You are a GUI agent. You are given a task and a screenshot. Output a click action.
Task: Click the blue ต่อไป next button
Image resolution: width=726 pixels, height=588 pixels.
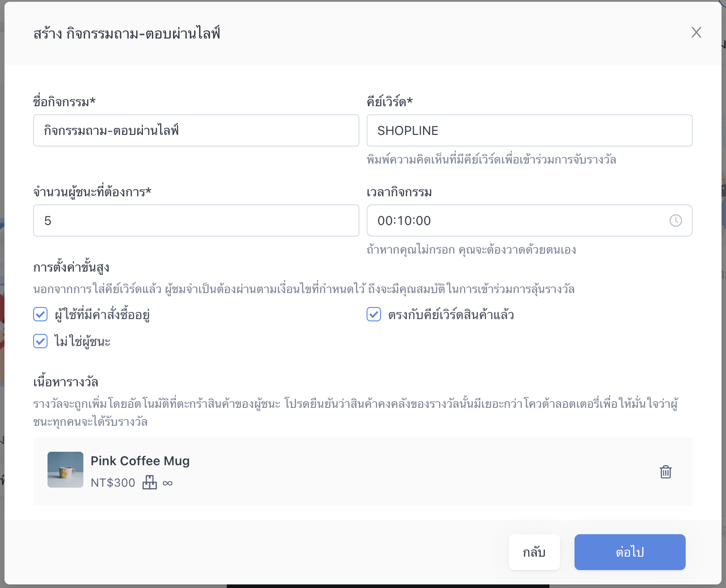coord(630,552)
